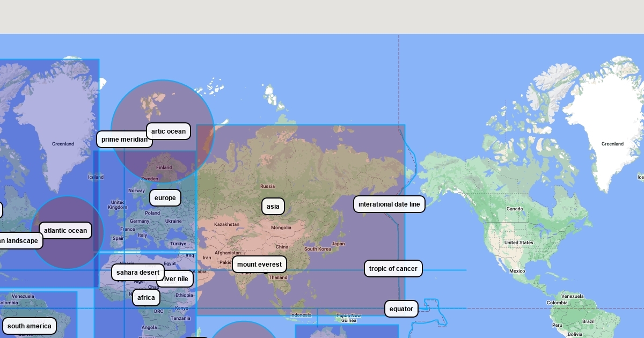The width and height of the screenshot is (644, 338).
Task: Select the 'asia' label on map
Action: pos(273,207)
